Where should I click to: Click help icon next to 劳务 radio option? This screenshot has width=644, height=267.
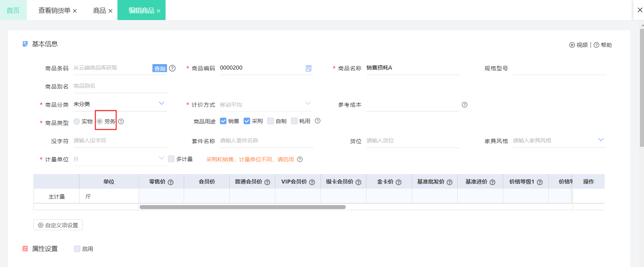[121, 121]
